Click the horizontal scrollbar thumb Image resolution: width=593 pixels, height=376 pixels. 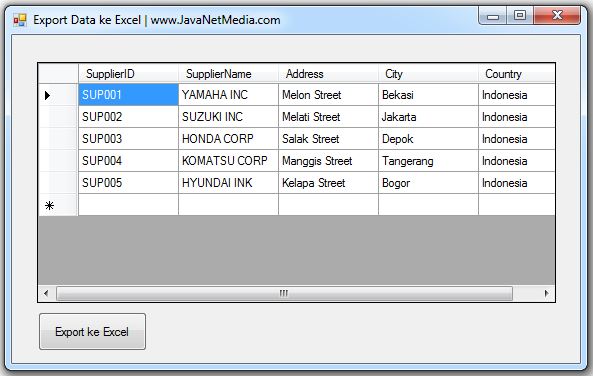284,293
